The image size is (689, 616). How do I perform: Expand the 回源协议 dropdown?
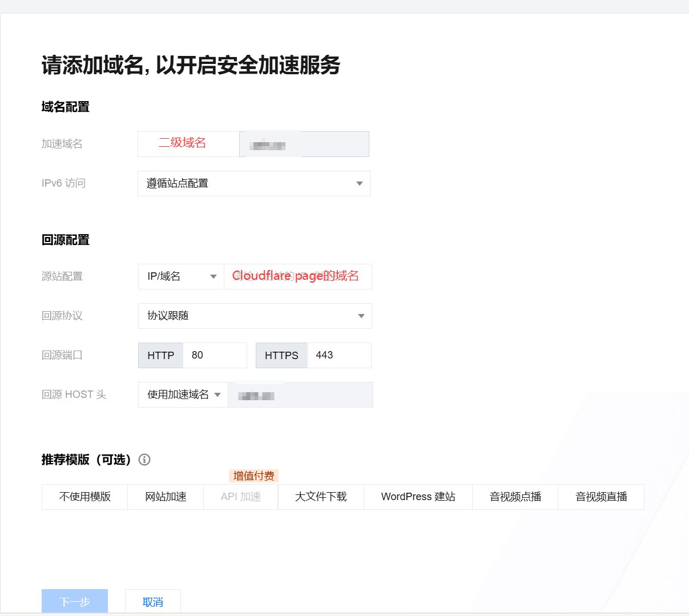click(x=255, y=316)
